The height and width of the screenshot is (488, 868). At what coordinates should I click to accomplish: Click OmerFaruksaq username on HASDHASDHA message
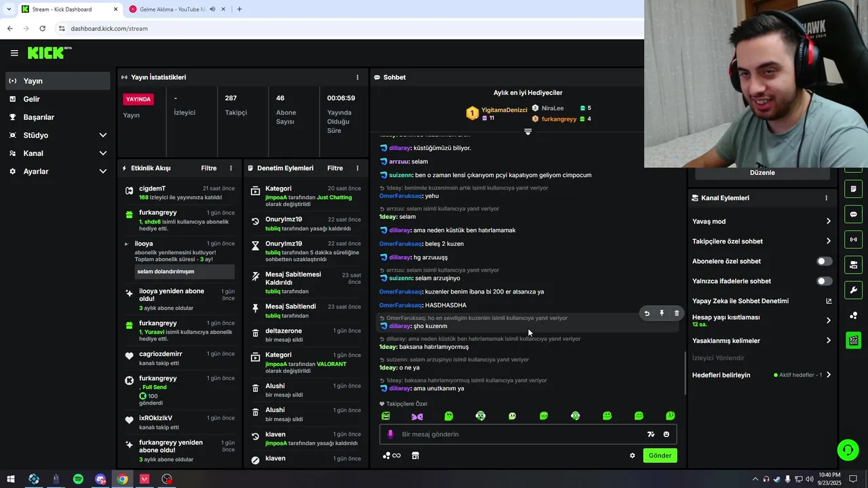[400, 306]
